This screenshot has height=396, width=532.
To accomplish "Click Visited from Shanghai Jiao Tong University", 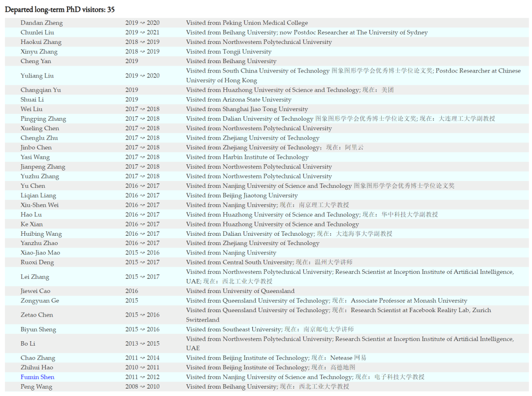I will [x=247, y=109].
